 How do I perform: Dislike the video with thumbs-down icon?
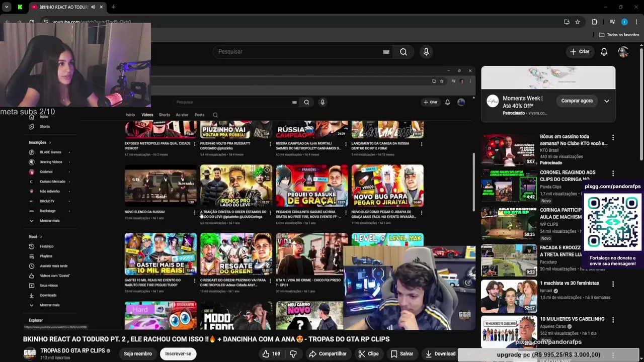[x=293, y=354]
